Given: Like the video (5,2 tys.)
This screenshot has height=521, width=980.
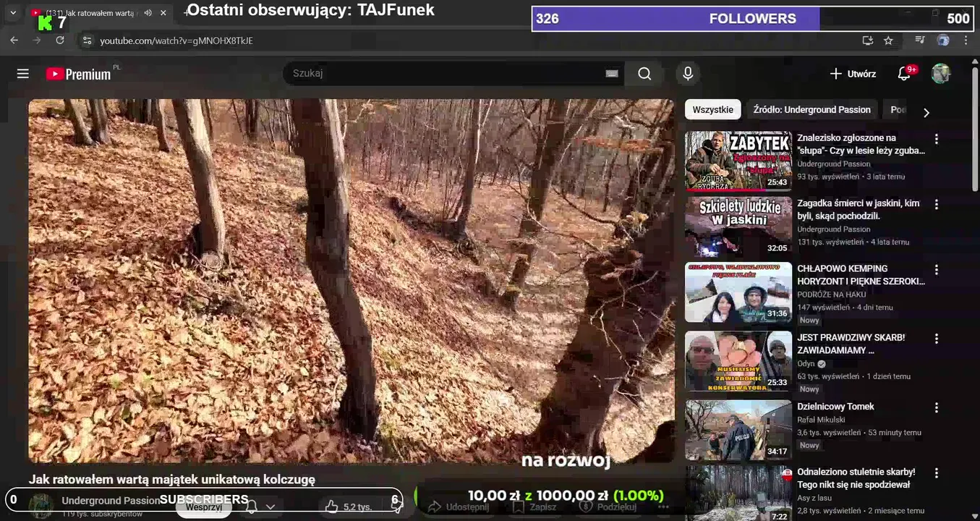Looking at the screenshot, I should [x=349, y=507].
